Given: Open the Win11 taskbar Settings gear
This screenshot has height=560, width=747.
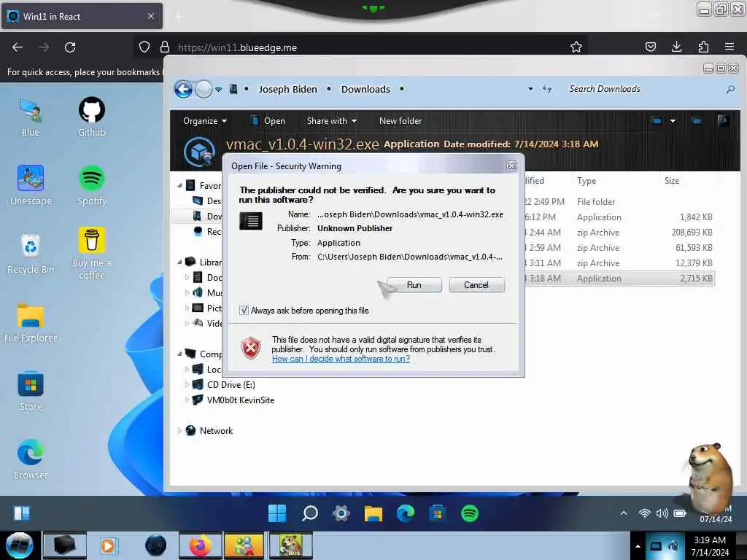Looking at the screenshot, I should [341, 513].
